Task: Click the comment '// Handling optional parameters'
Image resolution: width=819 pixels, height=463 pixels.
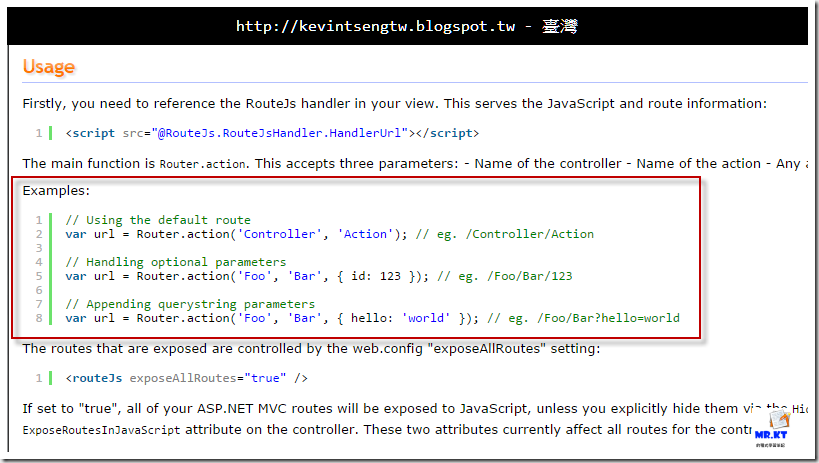Action: coord(176,262)
